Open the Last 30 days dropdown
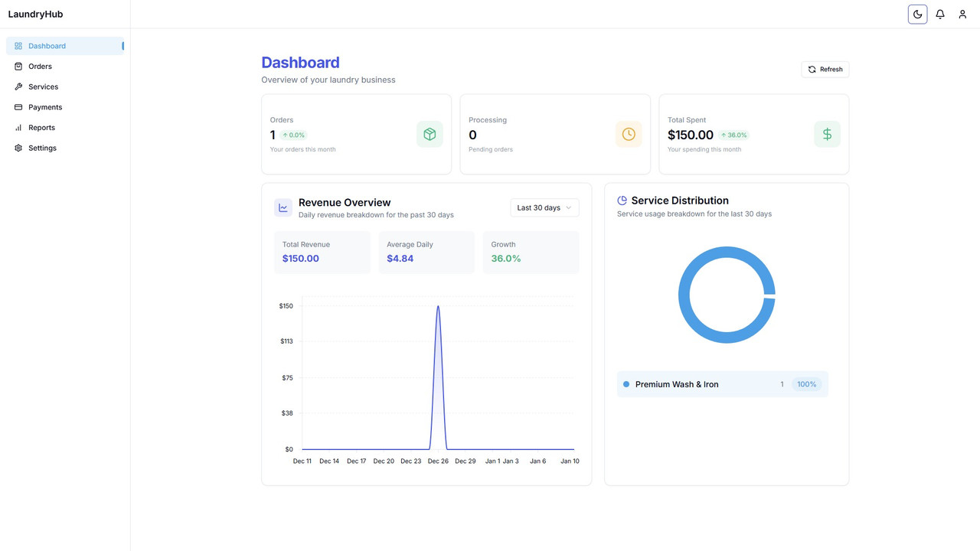 544,207
